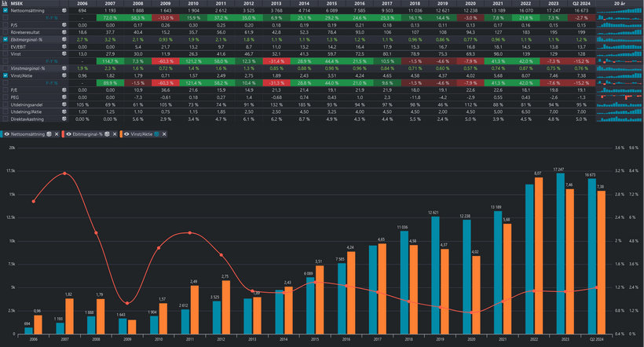The image size is (644, 347).
Task: Uncheck the Nettoomsättning checkbox
Action: (x=5, y=10)
